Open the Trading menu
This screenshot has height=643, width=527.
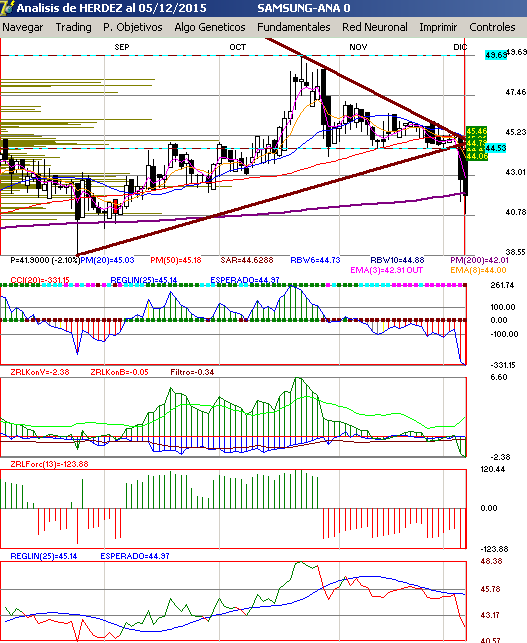73,27
